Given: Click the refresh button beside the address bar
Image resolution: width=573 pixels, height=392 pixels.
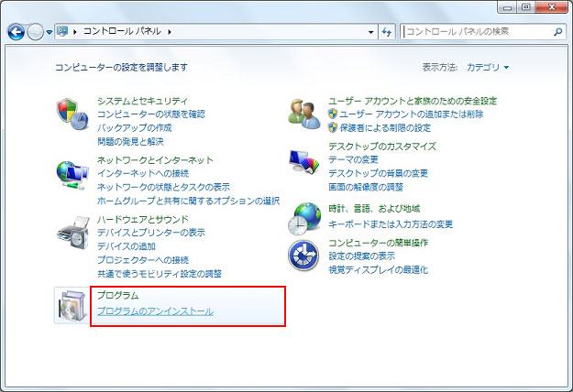Looking at the screenshot, I should (387, 32).
